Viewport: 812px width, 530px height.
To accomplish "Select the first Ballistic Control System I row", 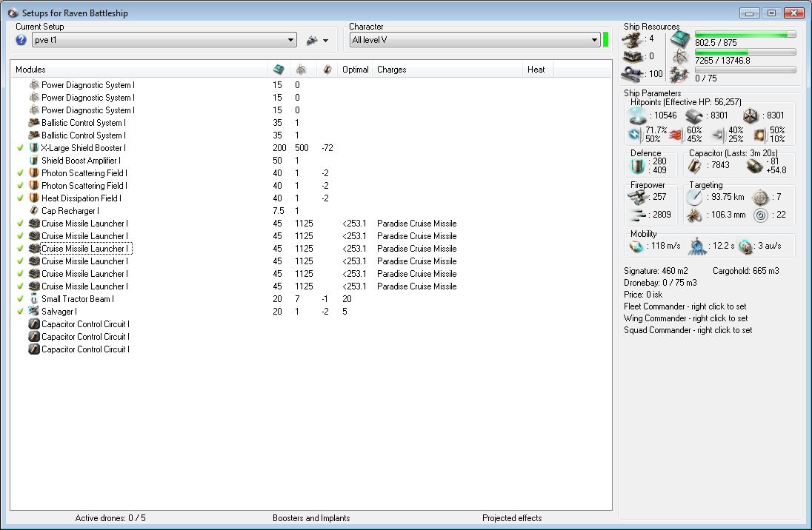I will 84,123.
